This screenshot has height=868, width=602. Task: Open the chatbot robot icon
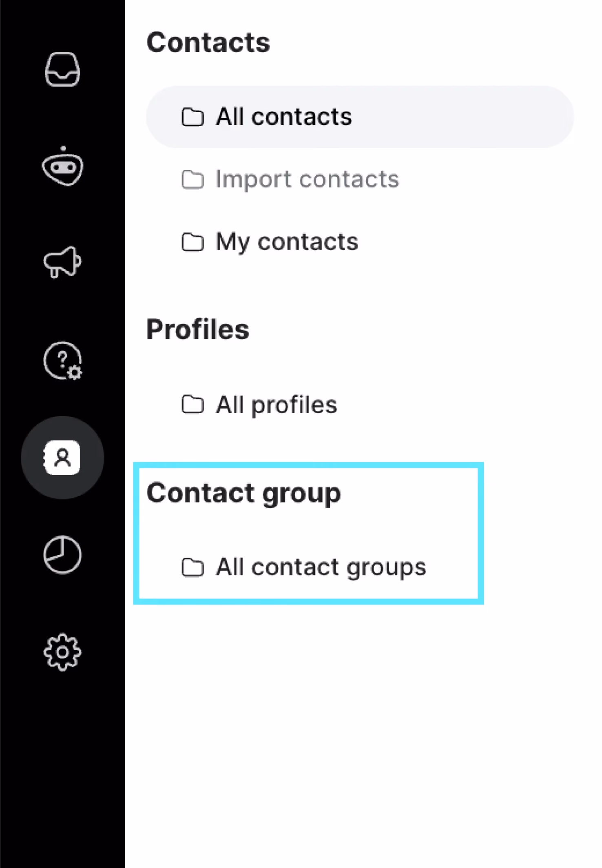pyautogui.click(x=62, y=166)
